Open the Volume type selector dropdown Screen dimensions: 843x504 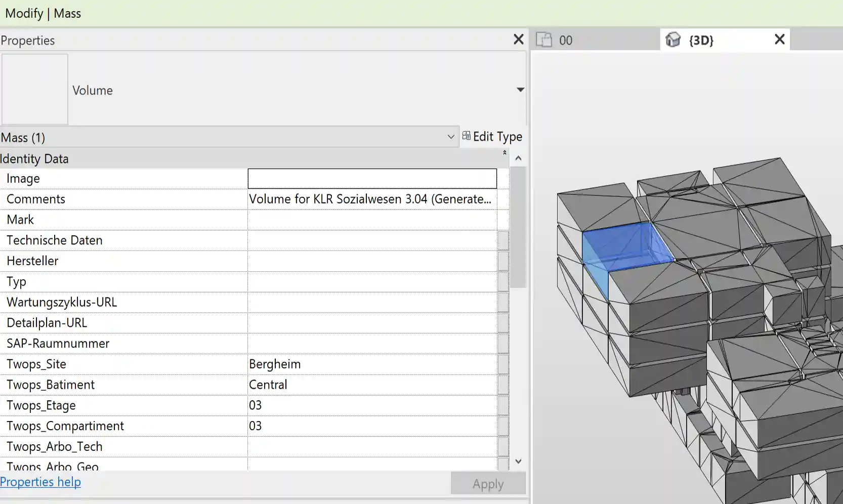point(520,90)
